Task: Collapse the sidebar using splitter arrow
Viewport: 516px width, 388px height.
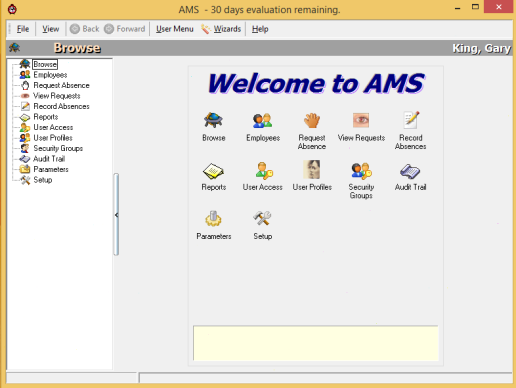Action: [x=116, y=215]
